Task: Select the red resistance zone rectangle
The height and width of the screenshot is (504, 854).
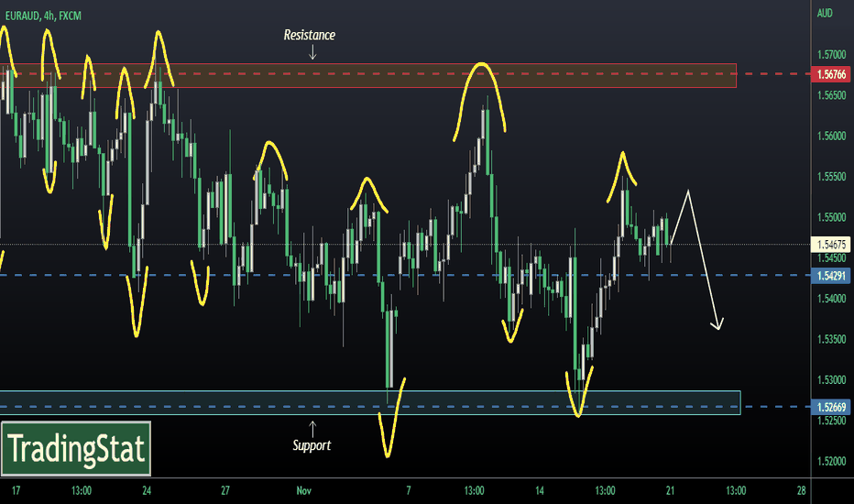Action: pyautogui.click(x=368, y=75)
